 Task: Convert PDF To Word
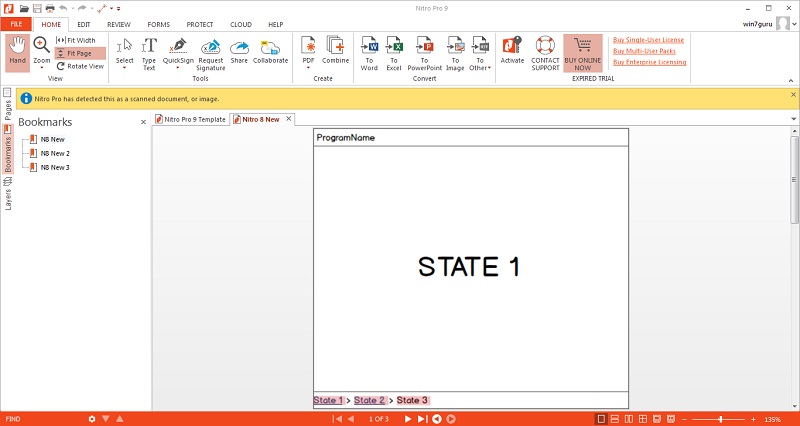pyautogui.click(x=369, y=53)
